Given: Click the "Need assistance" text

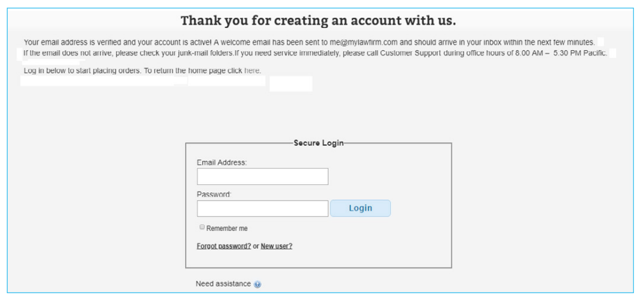Looking at the screenshot, I should [x=223, y=284].
